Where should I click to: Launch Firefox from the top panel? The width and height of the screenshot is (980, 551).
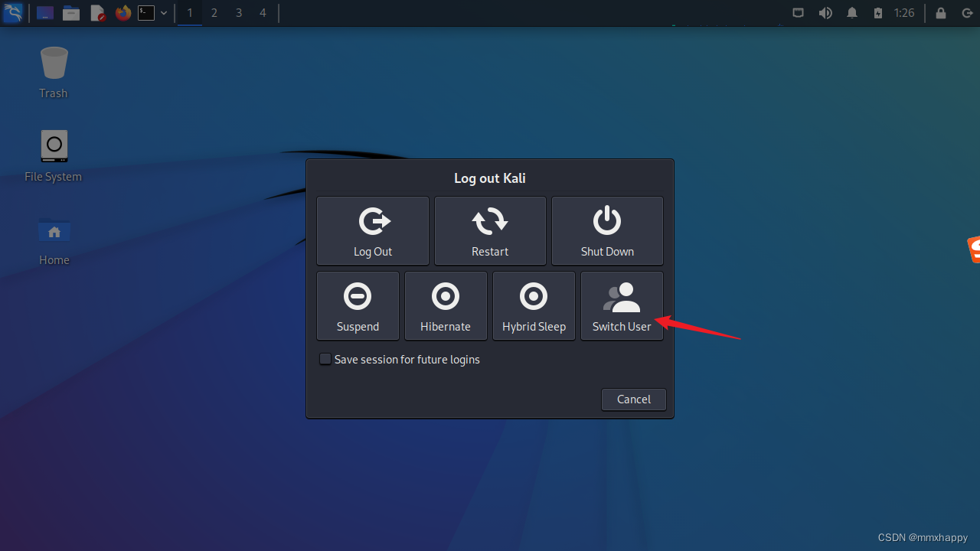coord(122,13)
